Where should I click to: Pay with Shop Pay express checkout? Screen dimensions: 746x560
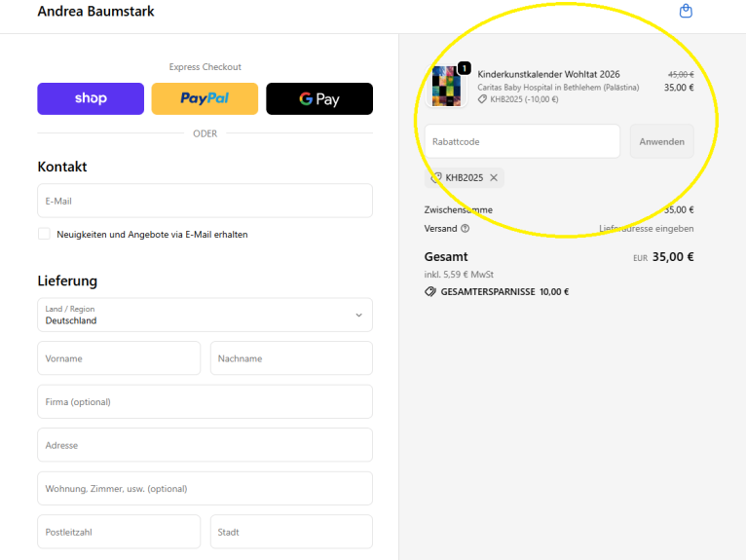pyautogui.click(x=90, y=98)
